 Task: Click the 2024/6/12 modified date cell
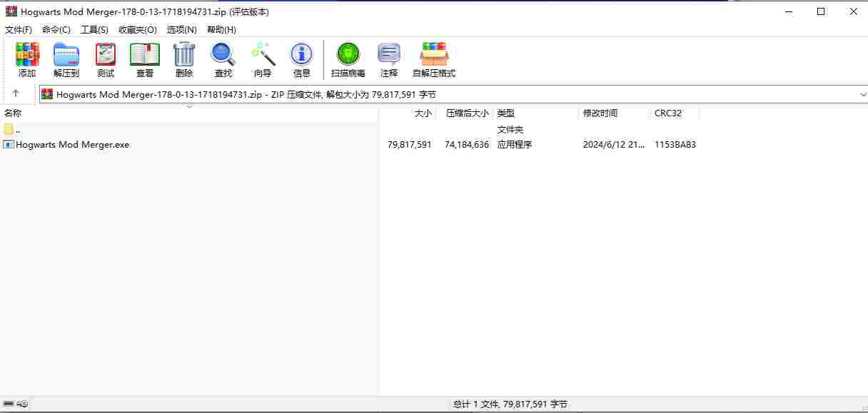[614, 144]
